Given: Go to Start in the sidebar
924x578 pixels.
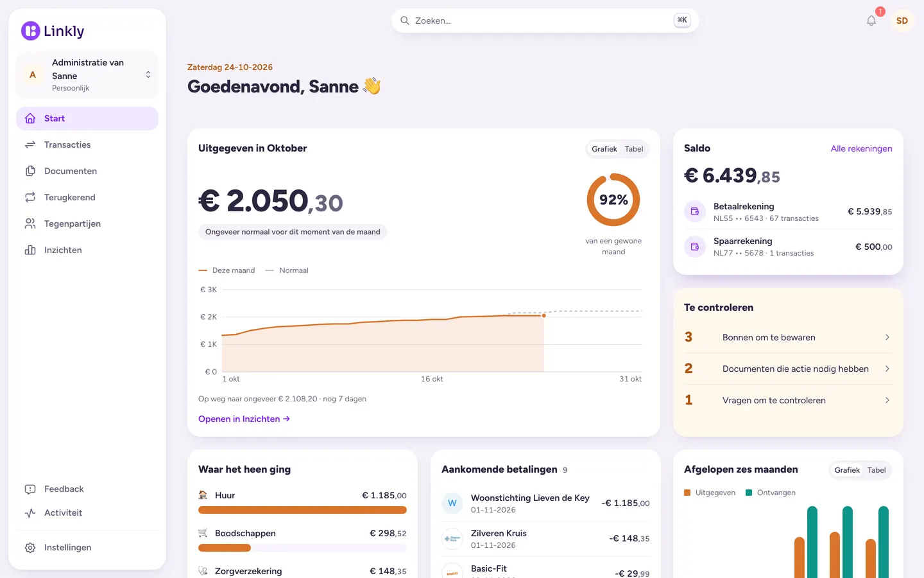Looking at the screenshot, I should click(x=87, y=118).
